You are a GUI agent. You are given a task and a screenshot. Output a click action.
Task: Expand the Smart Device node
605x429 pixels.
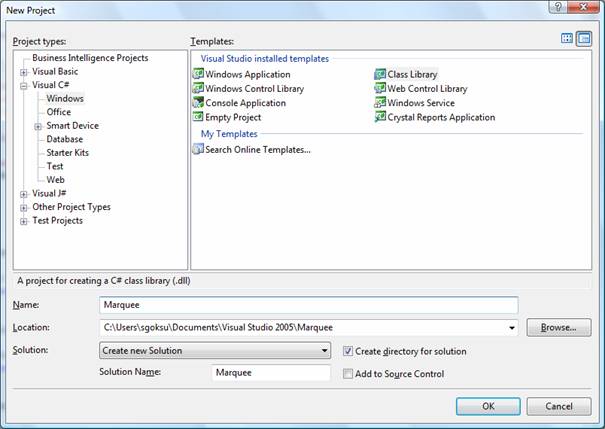38,126
